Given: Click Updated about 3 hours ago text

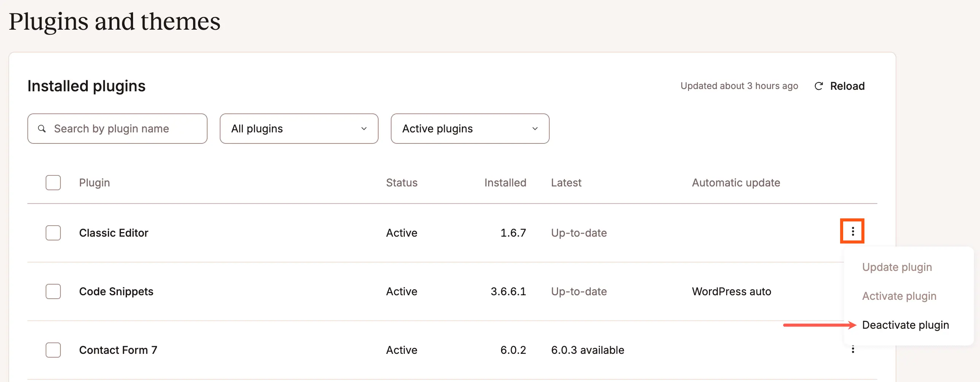Looking at the screenshot, I should point(739,86).
